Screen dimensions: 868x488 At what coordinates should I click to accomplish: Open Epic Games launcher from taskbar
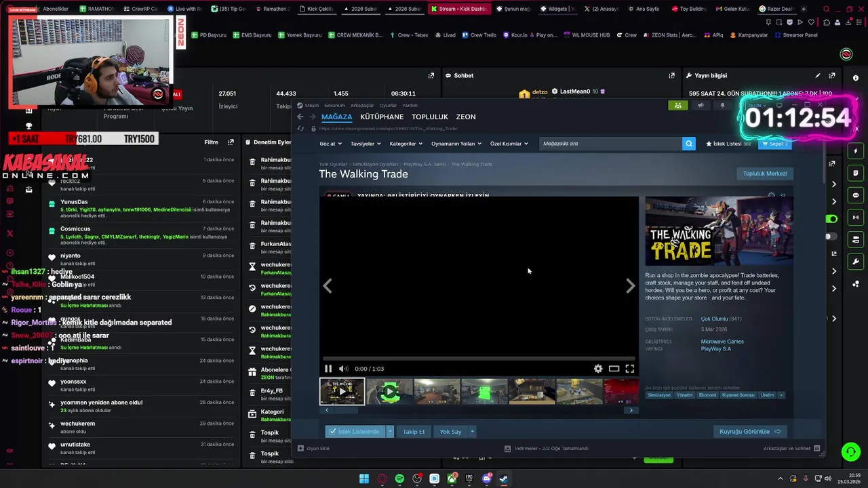pos(469,479)
